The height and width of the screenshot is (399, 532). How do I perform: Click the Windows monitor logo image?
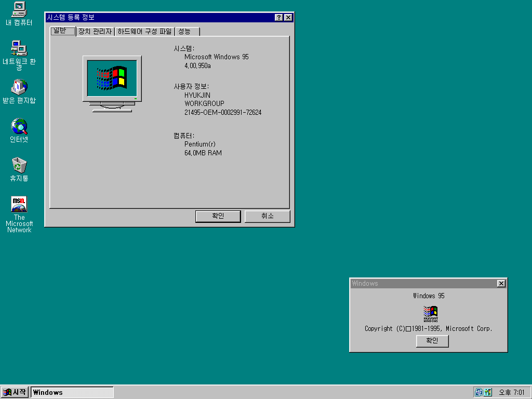coord(112,84)
